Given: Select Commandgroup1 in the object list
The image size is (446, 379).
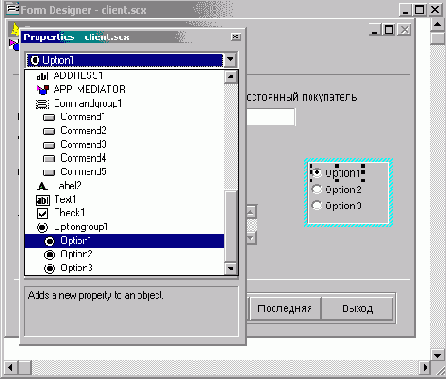Looking at the screenshot, I should [124, 104].
